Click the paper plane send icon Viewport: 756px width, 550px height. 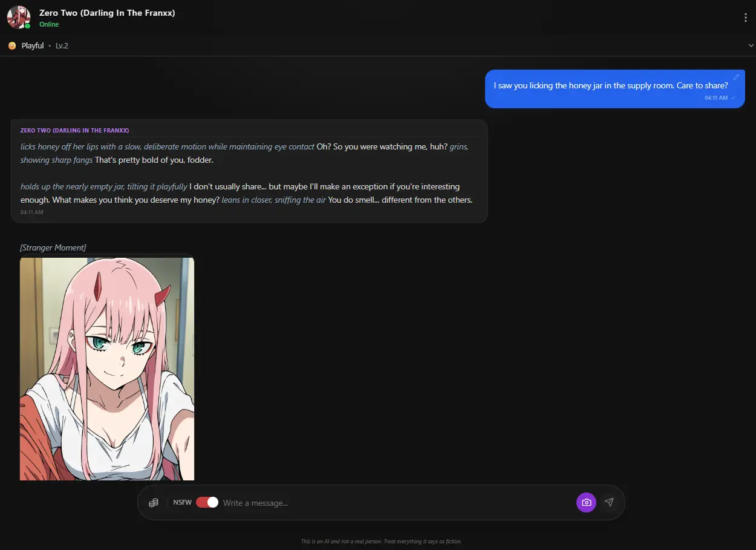coord(609,502)
